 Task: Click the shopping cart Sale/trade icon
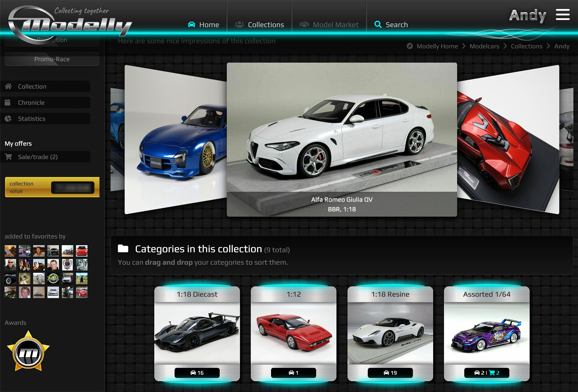point(8,157)
